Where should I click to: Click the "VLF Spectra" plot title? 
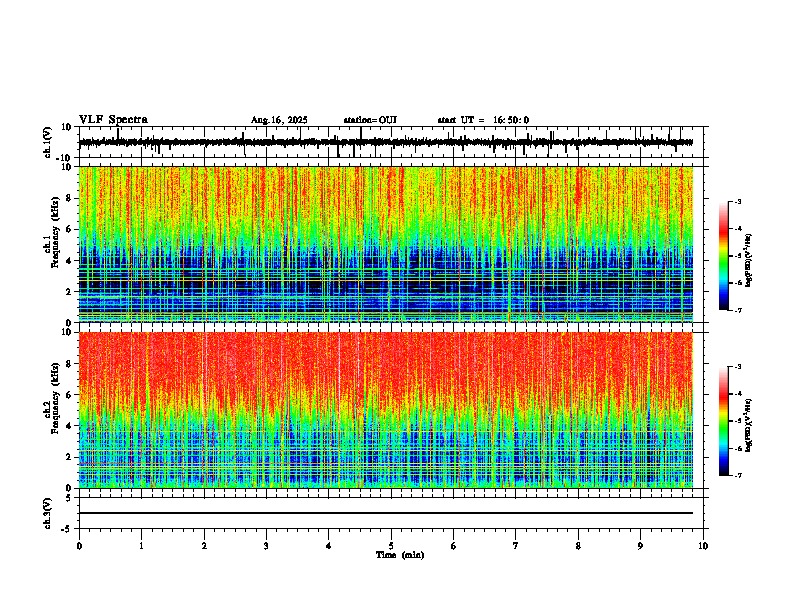113,120
